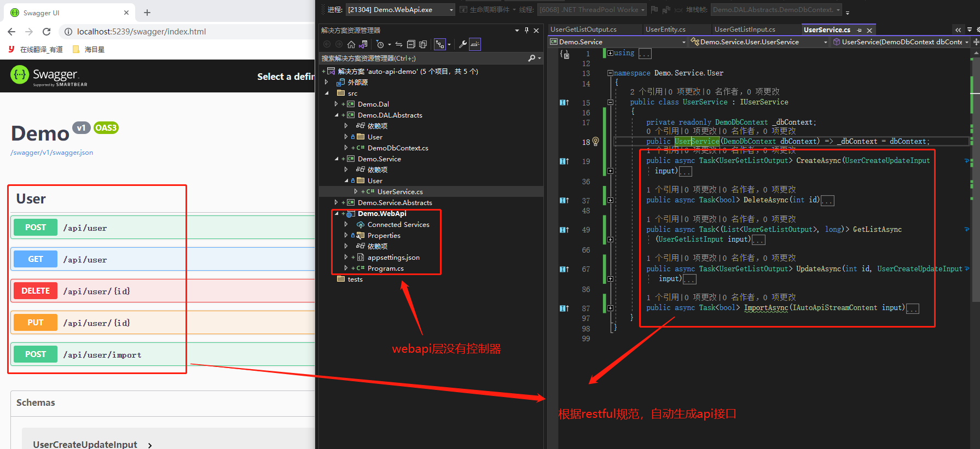Screen dimensions: 980x449
Task: Pin the UserService.cs tab
Action: click(860, 30)
